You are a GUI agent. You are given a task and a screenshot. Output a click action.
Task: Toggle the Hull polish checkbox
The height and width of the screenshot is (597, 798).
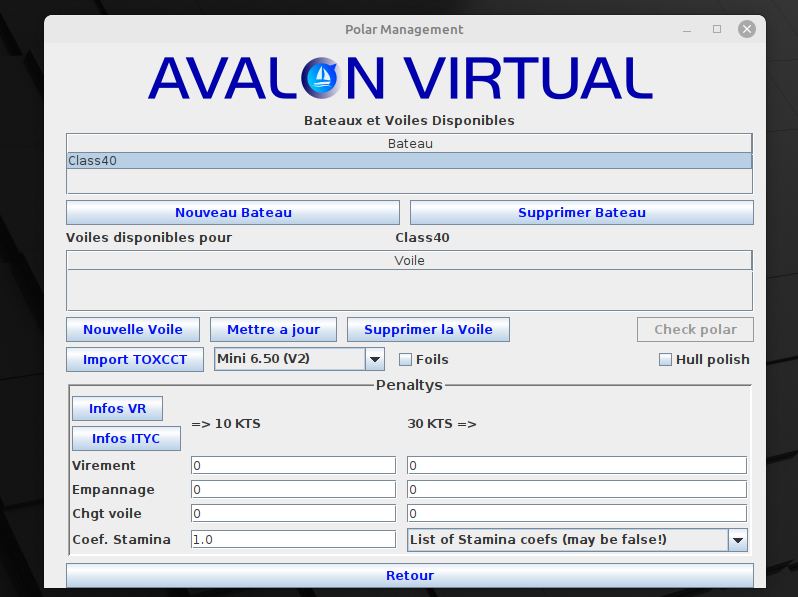click(x=665, y=360)
